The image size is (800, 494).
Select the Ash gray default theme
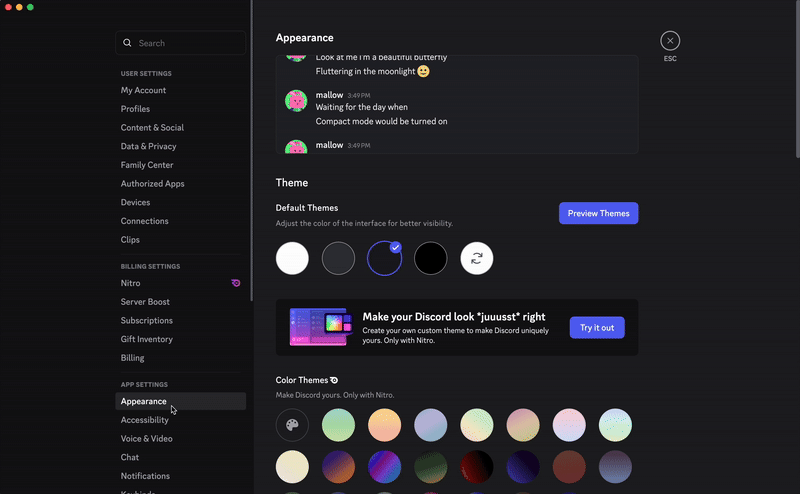338,258
